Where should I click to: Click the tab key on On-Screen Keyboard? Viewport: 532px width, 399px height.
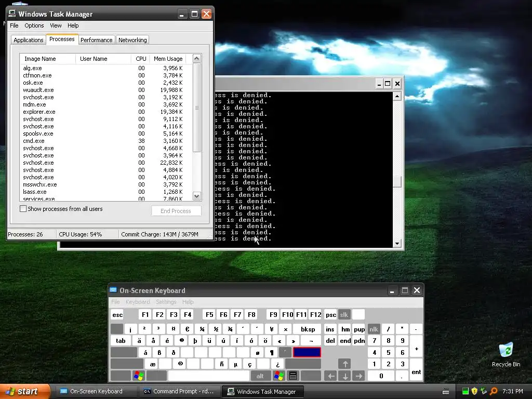[x=121, y=341]
